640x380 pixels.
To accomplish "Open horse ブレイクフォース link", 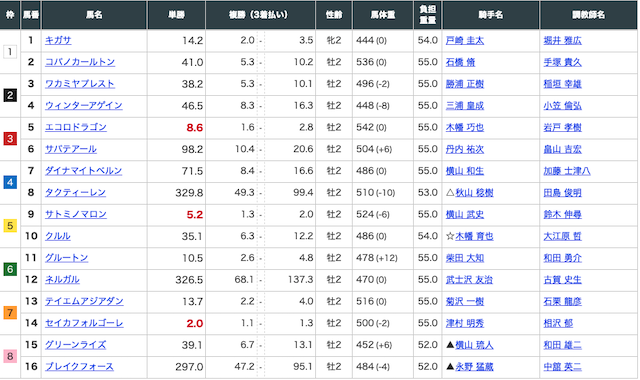I will tap(79, 367).
